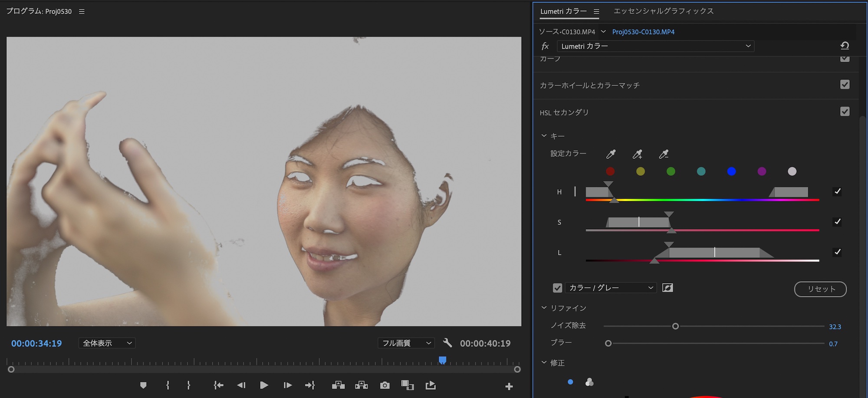The height and width of the screenshot is (398, 868).
Task: Open the Proj0530-C0130.MP4 clip tab
Action: [x=643, y=32]
